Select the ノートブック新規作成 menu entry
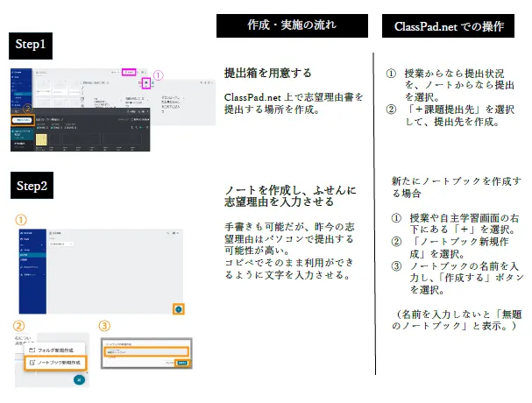 point(60,361)
